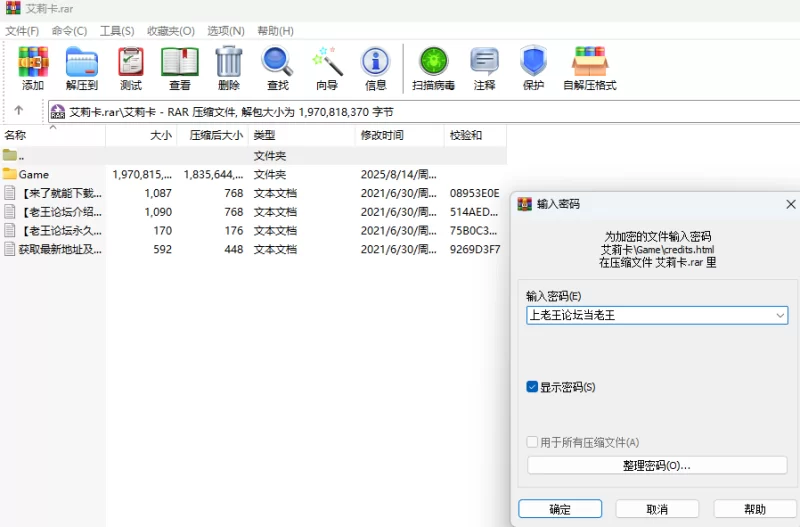The image size is (800, 527).
Task: Uncheck 显示密码(S) checkbox
Action: (x=532, y=387)
